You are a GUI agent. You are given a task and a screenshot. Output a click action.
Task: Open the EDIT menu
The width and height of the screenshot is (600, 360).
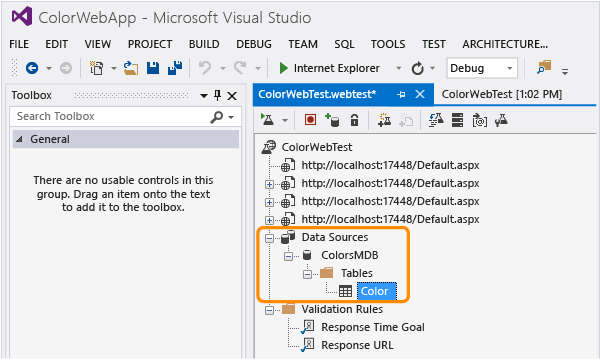(57, 44)
